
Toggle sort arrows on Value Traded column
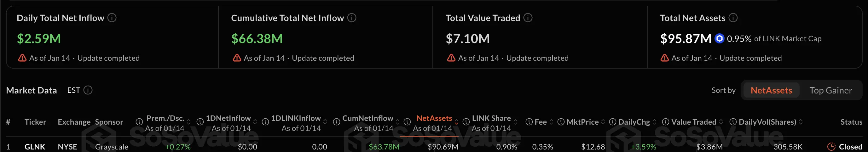(721, 122)
